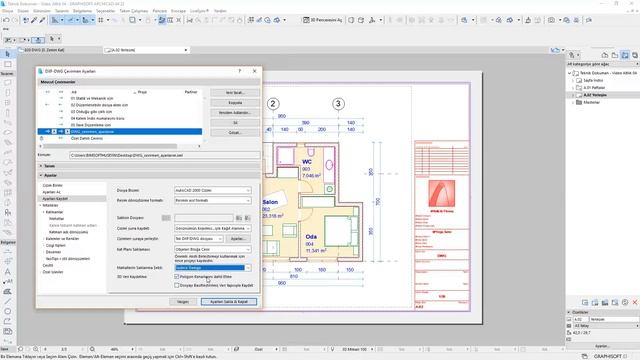
Task: Click the '3D Penceresini Aç' toolbar button
Action: click(322, 20)
